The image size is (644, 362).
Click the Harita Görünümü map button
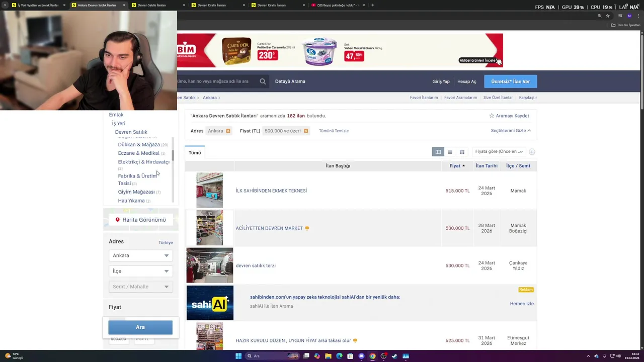pyautogui.click(x=140, y=220)
